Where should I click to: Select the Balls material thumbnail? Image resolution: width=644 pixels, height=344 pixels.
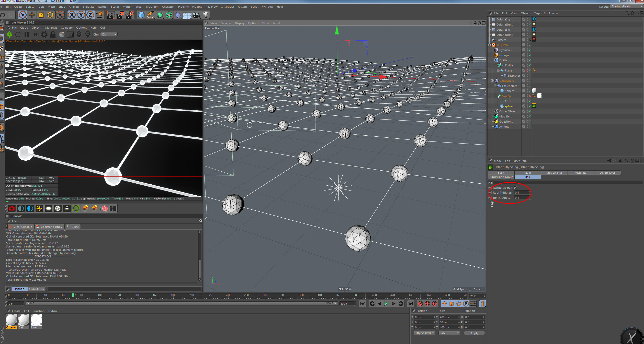click(x=24, y=320)
